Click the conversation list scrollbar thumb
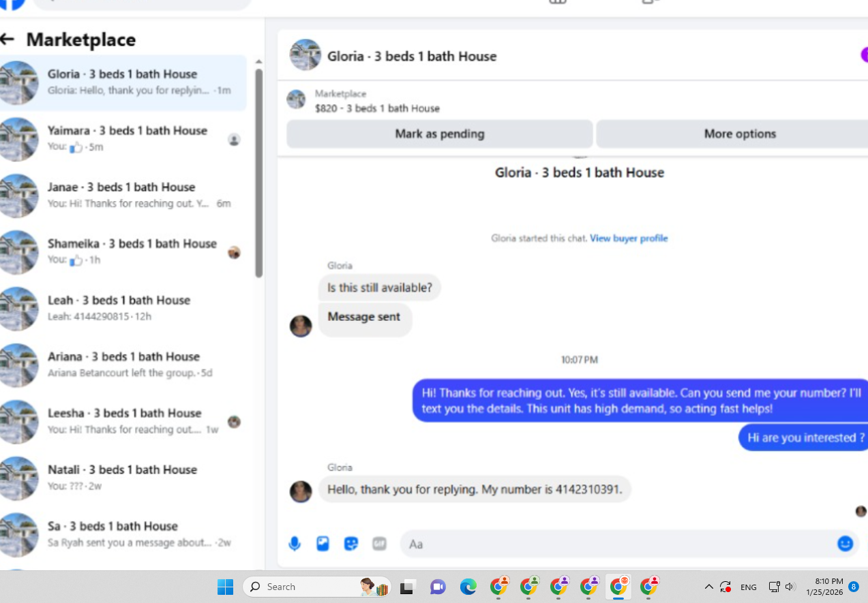Viewport: 868px width, 603px height. pos(259,173)
